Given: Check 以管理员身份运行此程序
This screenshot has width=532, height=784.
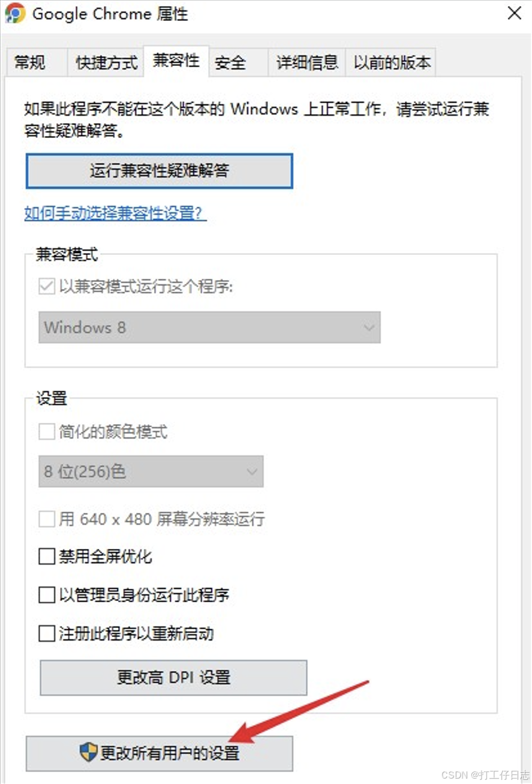Looking at the screenshot, I should (x=46, y=594).
